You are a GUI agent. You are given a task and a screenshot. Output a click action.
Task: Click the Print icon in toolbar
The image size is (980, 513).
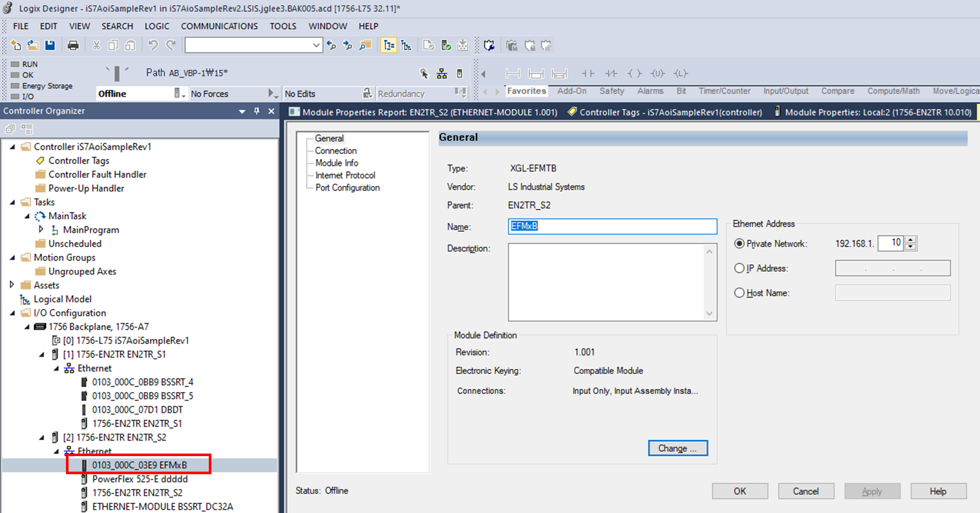73,45
